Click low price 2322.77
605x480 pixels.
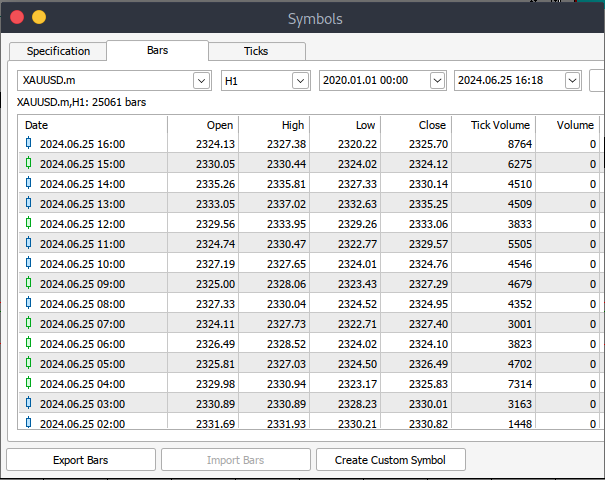tap(357, 244)
